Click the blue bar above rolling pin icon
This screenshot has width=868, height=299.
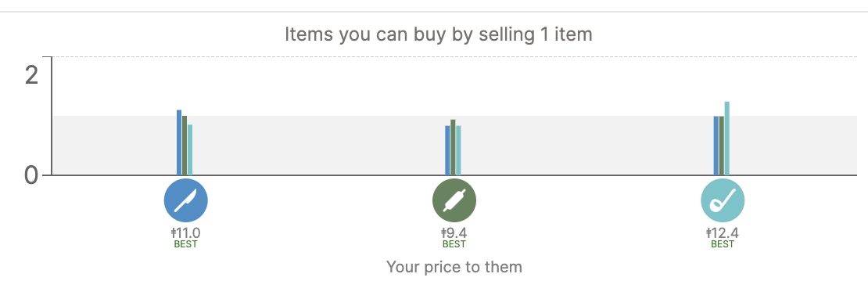click(448, 150)
